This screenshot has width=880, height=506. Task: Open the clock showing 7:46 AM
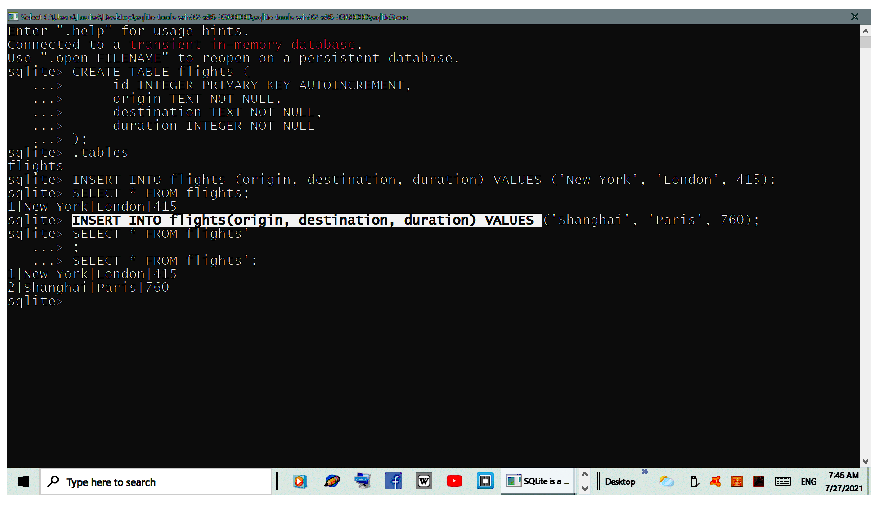[x=844, y=481]
